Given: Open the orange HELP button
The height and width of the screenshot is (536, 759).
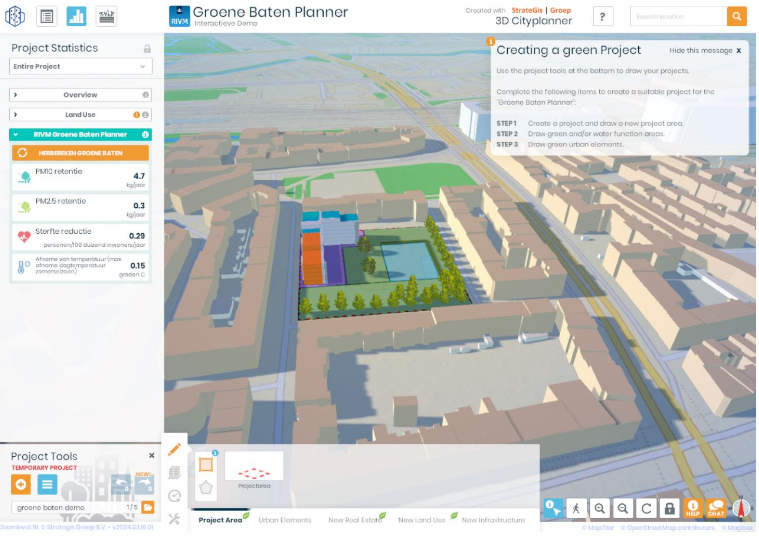Looking at the screenshot, I should [693, 508].
